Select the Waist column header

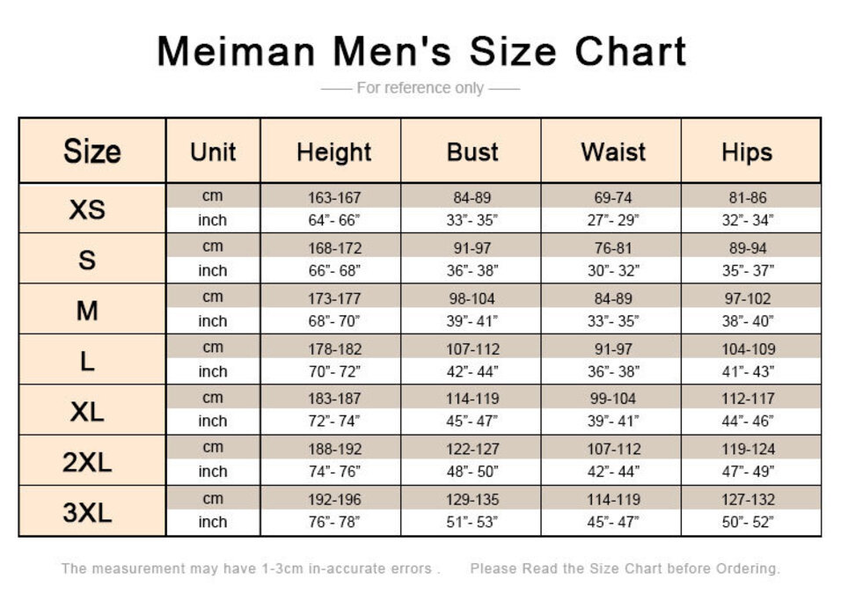[613, 151]
